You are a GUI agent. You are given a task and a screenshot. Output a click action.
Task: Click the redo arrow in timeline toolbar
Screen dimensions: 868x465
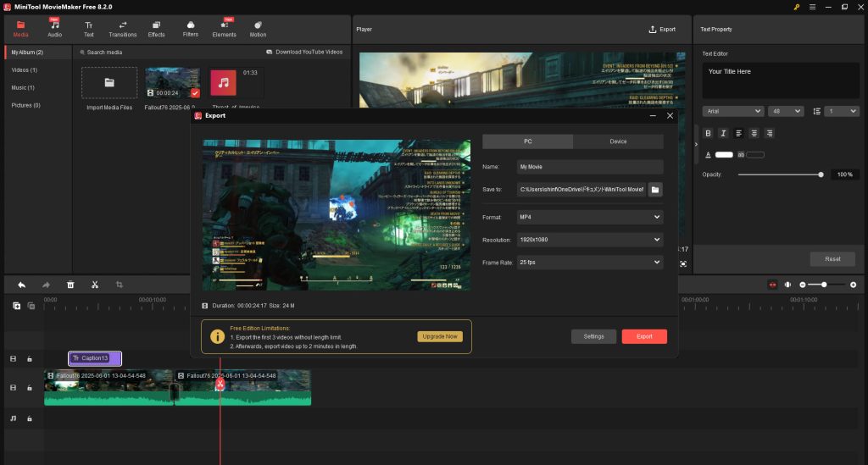pos(46,285)
